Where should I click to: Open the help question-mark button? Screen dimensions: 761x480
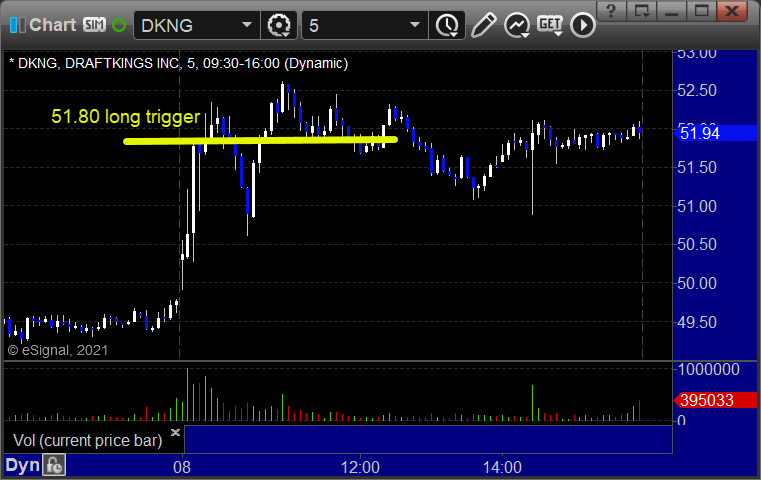coord(611,10)
